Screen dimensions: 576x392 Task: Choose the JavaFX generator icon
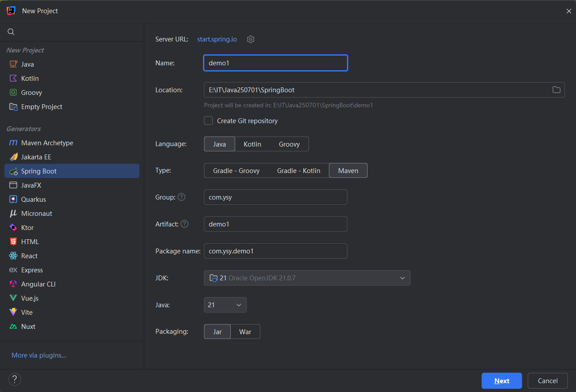click(x=13, y=185)
